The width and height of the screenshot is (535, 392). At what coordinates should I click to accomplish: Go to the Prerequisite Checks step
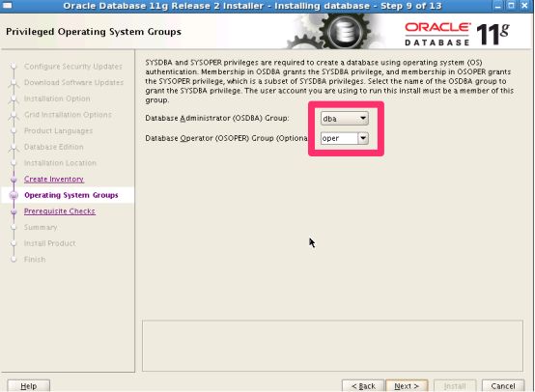tap(59, 211)
